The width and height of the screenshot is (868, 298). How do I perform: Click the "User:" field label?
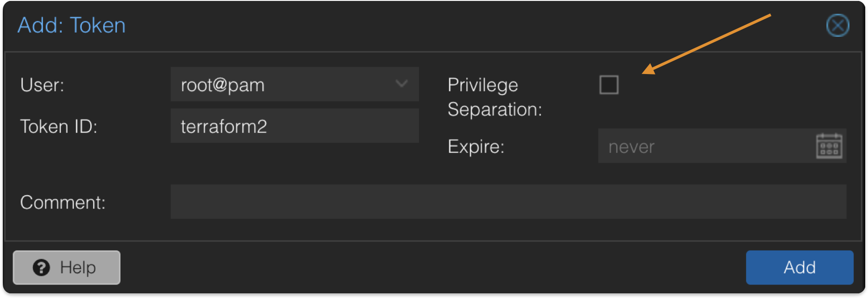pos(42,85)
